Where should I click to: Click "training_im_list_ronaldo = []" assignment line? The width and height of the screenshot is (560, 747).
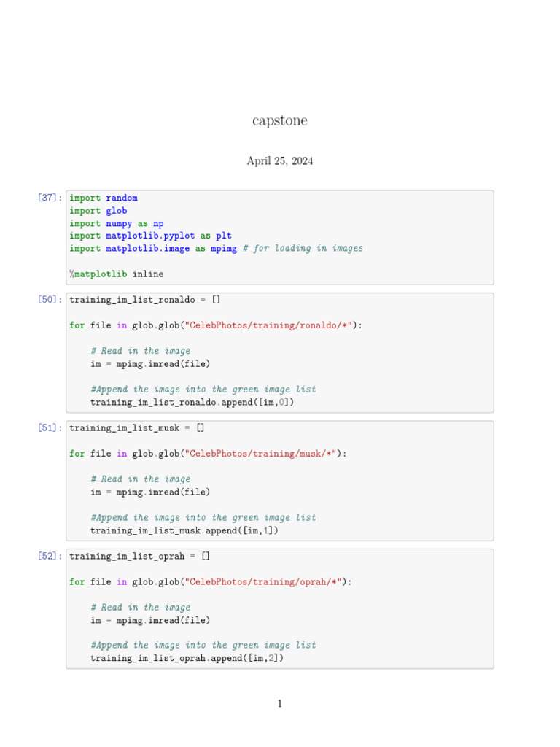point(145,300)
